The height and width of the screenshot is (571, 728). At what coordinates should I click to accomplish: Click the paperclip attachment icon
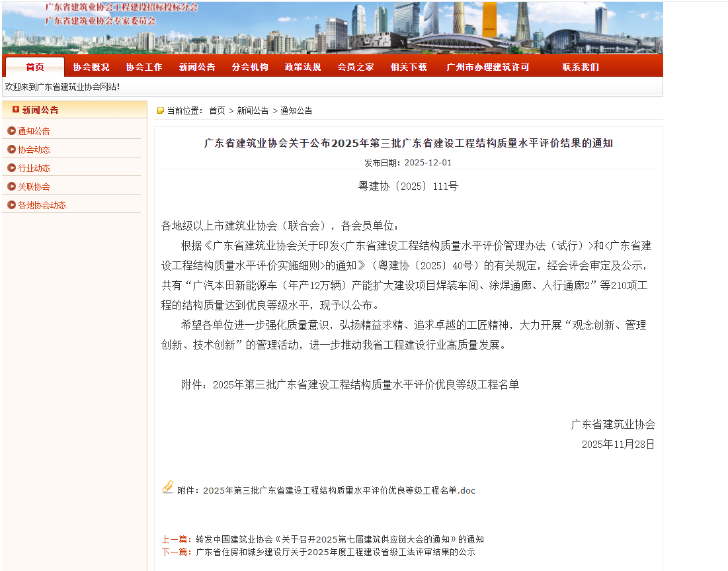[168, 488]
